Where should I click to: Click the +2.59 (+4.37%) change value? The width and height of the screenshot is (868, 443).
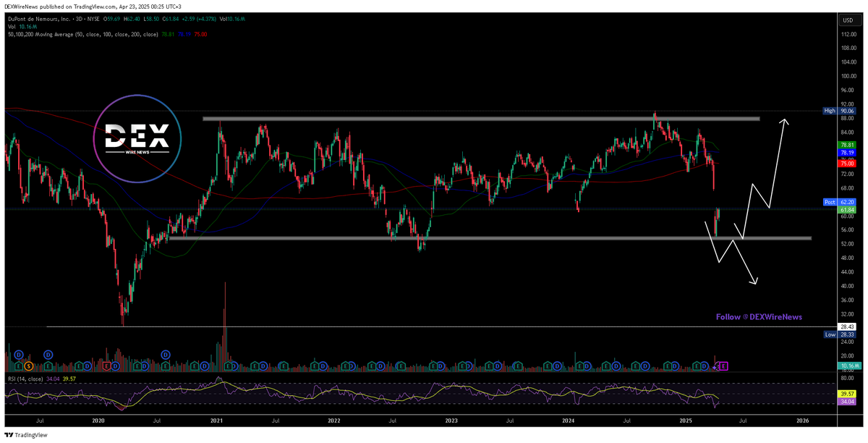coord(199,19)
